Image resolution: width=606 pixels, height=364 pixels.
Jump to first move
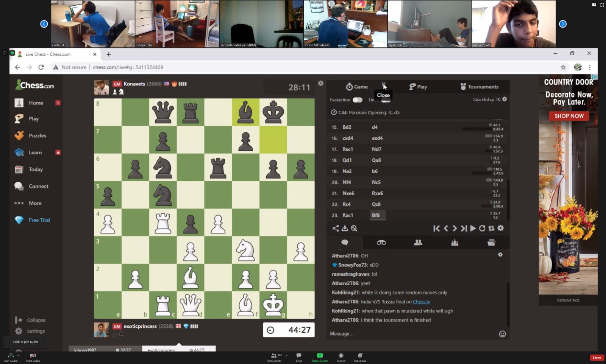click(x=436, y=228)
